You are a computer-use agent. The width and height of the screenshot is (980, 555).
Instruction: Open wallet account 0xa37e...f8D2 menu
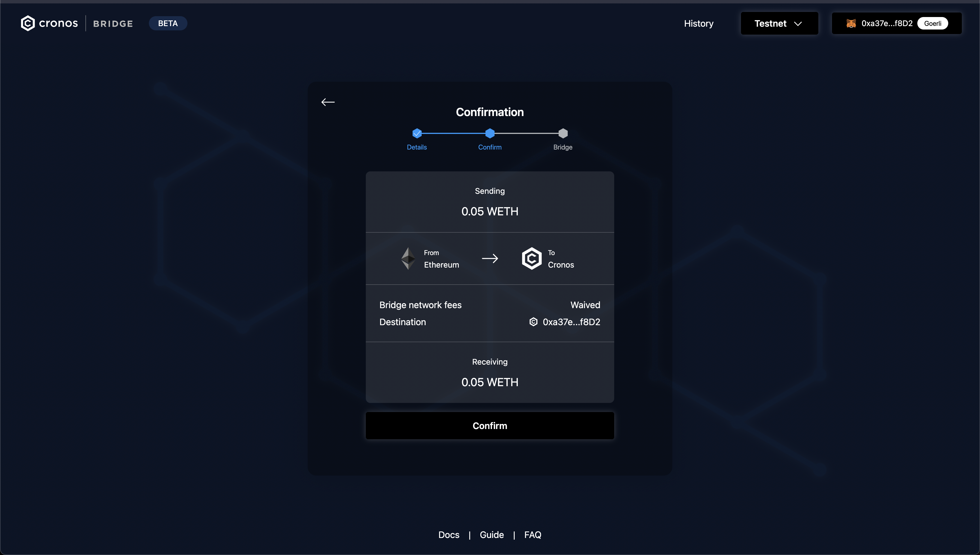click(x=887, y=23)
